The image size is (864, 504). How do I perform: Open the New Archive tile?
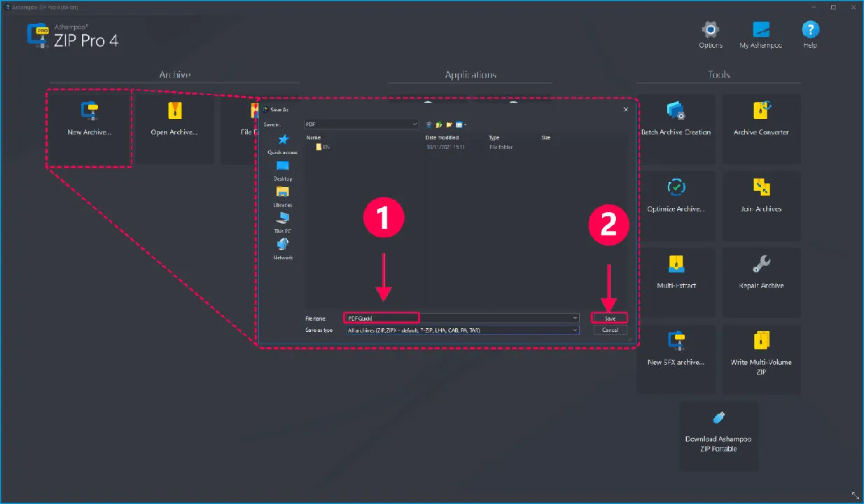(x=90, y=129)
